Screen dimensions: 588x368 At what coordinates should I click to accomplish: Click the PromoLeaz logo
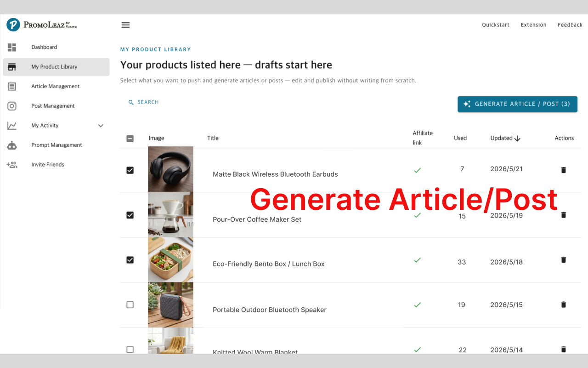42,25
